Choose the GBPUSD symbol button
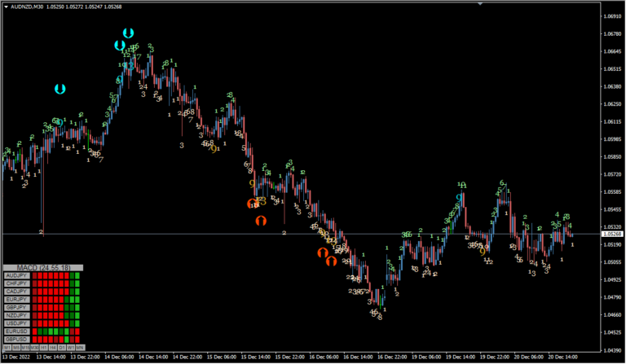The height and width of the screenshot is (364, 626). [17, 340]
